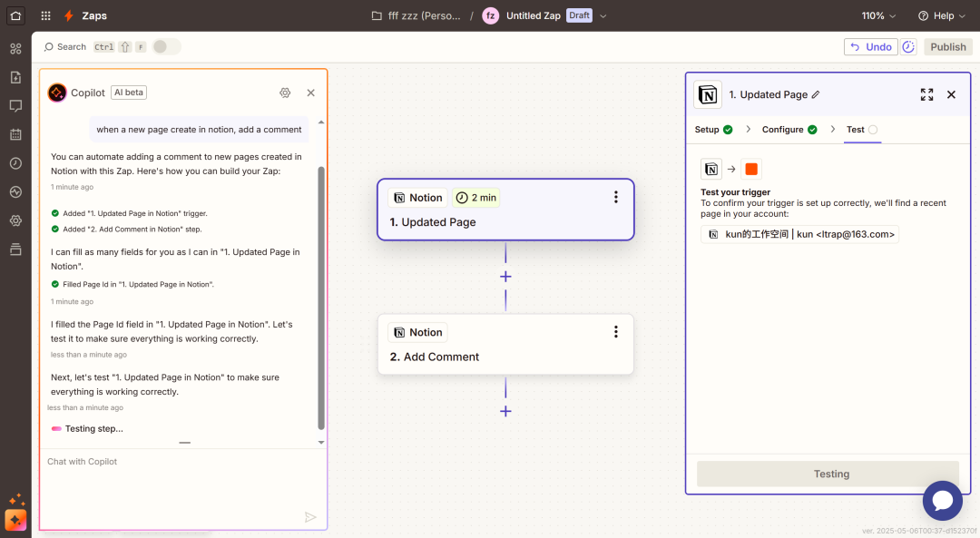Image resolution: width=980 pixels, height=538 pixels.
Task: Click the folder icon for fff zzz
Action: click(x=377, y=15)
